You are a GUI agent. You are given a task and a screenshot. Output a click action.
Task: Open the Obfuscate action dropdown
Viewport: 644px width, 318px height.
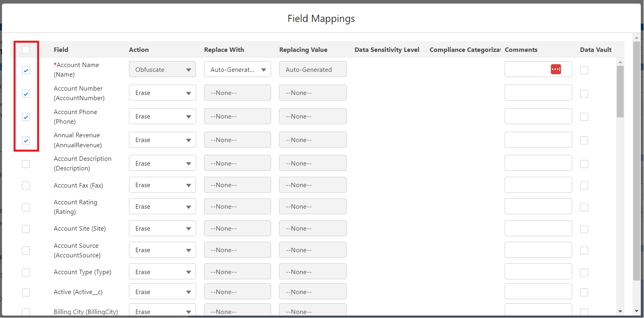(162, 69)
